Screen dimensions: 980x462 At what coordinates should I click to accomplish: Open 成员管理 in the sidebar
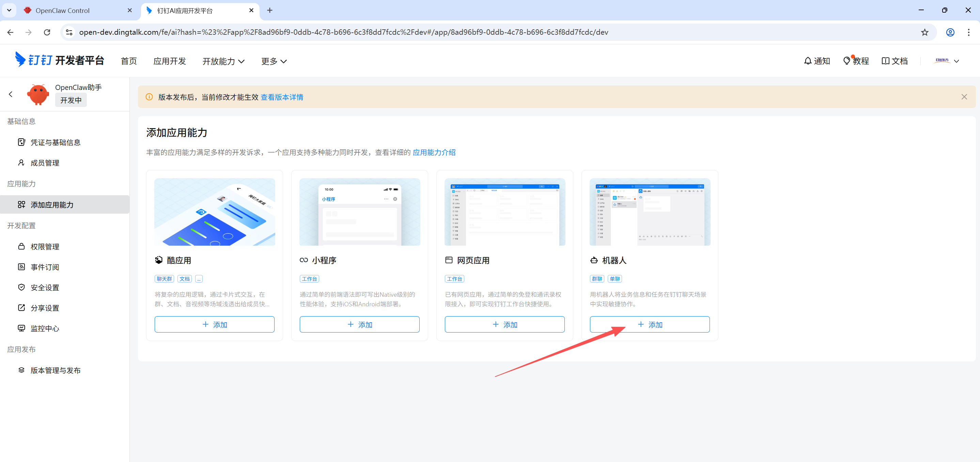[x=45, y=163]
